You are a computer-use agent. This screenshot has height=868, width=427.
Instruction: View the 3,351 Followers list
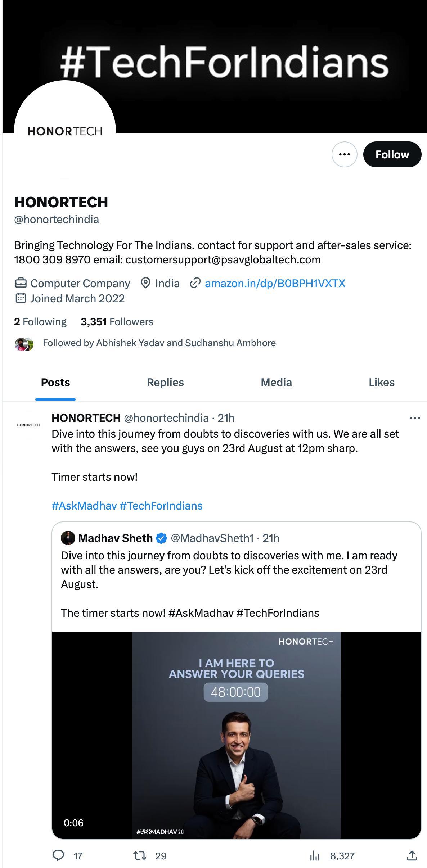point(117,322)
